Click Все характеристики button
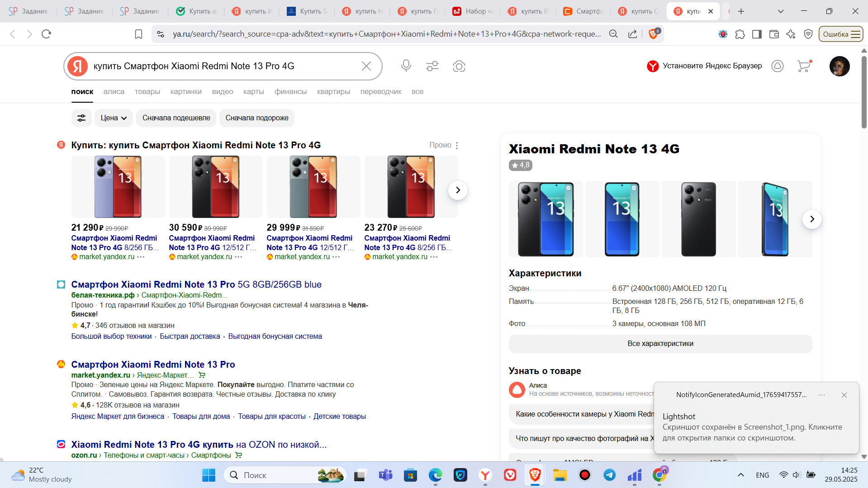868x488 pixels. point(660,344)
